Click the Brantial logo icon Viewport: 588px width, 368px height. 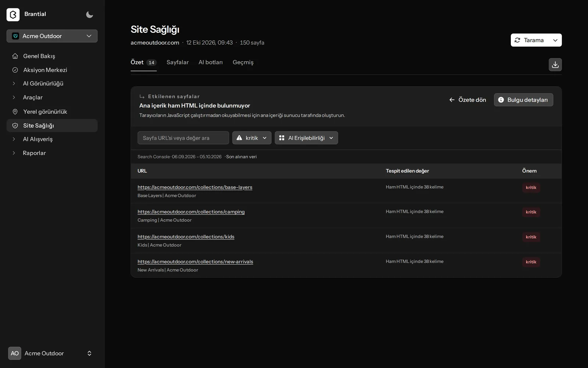click(13, 14)
